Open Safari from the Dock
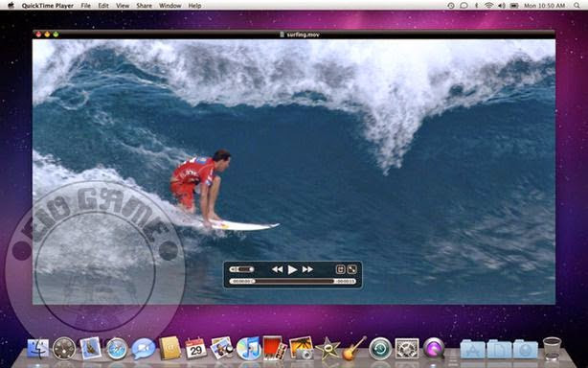This screenshot has width=588, height=368. [x=117, y=349]
